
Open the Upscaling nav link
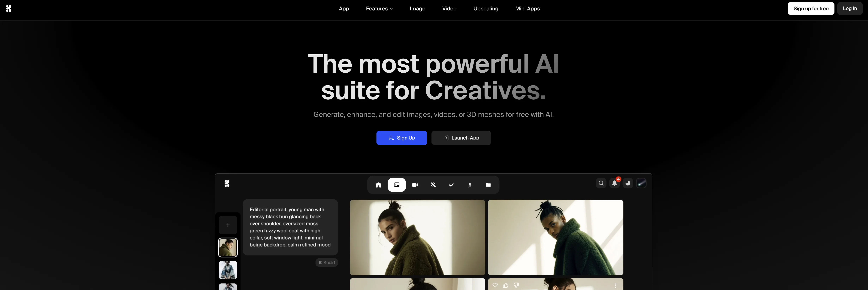pos(486,8)
